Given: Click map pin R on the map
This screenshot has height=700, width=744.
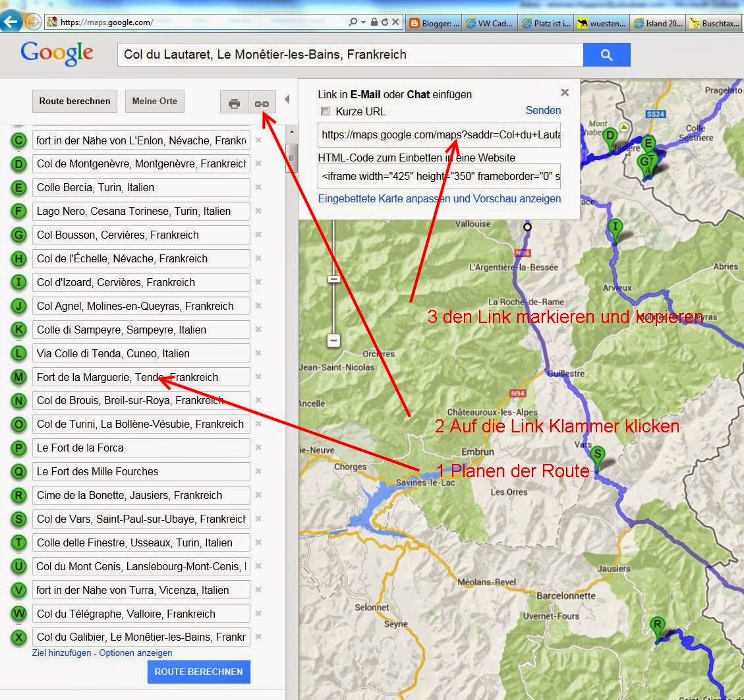Looking at the screenshot, I should tap(657, 628).
